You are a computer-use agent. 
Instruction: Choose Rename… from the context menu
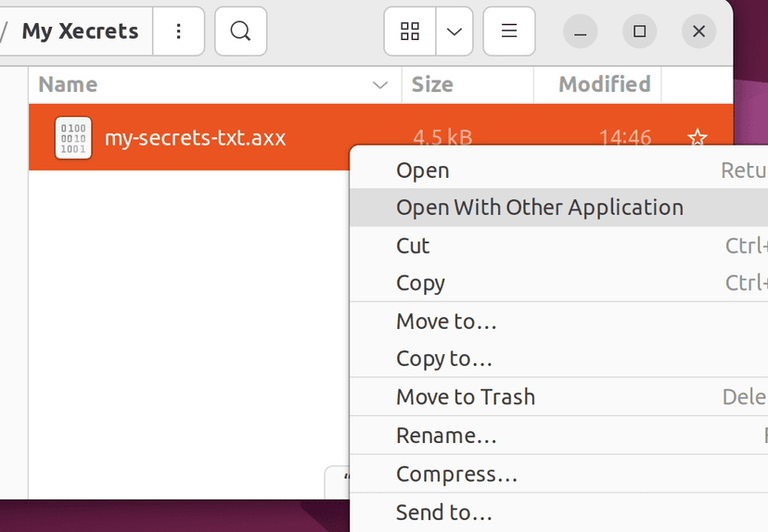click(559, 435)
